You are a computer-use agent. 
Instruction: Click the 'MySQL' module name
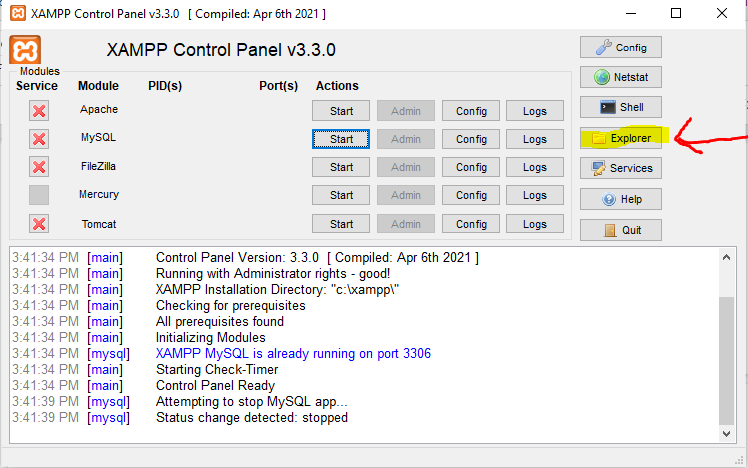98,137
